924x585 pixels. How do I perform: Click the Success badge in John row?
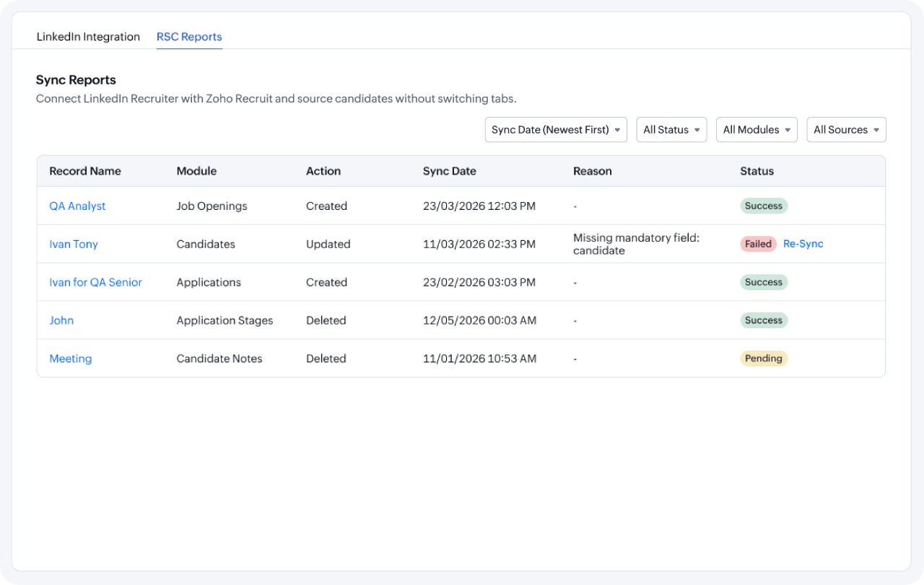tap(764, 320)
